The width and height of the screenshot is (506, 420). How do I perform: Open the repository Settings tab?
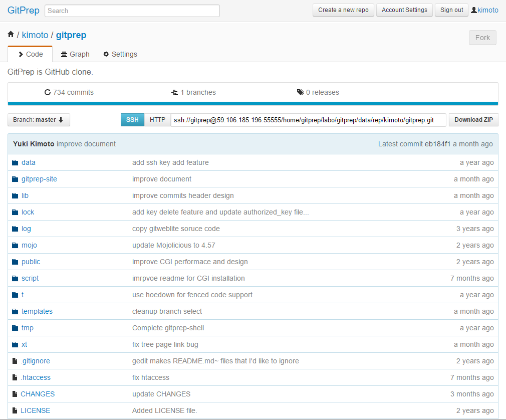pos(120,54)
